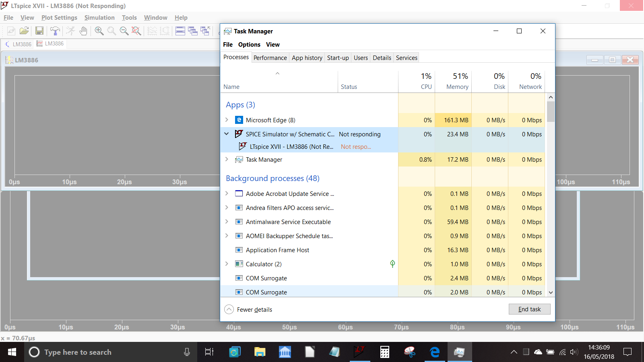Image resolution: width=644 pixels, height=362 pixels.
Task: Expand AOMEI Backupper Schedule task row
Action: pyautogui.click(x=227, y=236)
